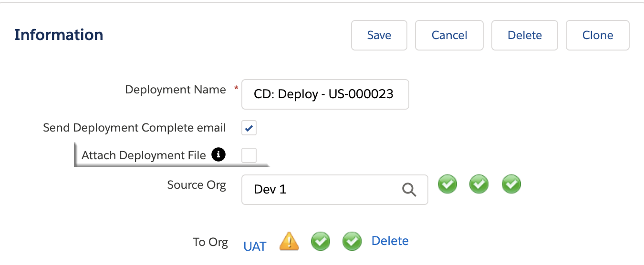This screenshot has height=265, width=644.
Task: Clone this deployment
Action: tap(597, 35)
